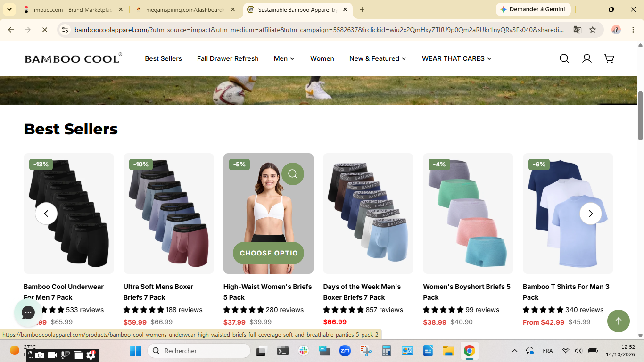Open Women's Boyshort Briefs 5 Pack image

(x=468, y=214)
